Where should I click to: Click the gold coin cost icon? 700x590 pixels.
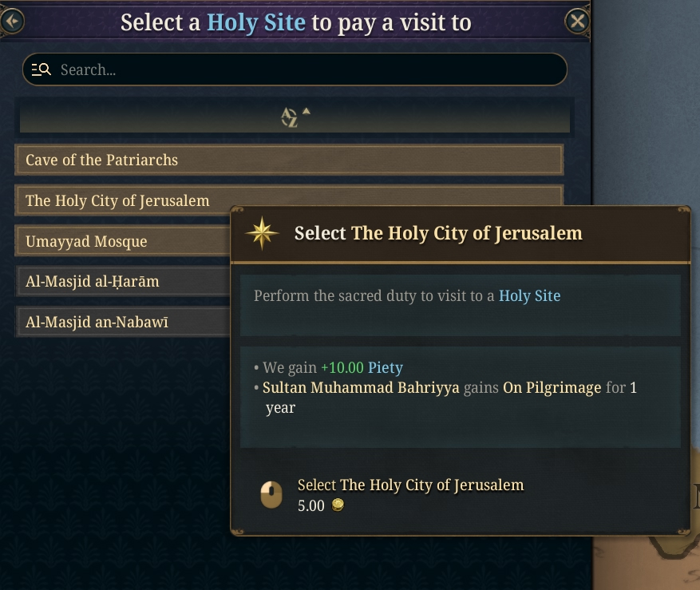click(338, 505)
